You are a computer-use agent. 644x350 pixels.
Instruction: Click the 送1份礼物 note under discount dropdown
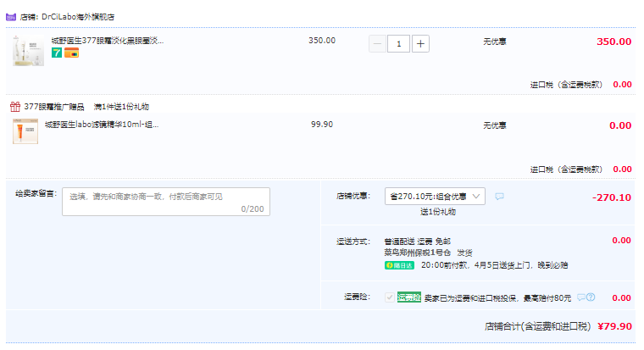pos(438,212)
